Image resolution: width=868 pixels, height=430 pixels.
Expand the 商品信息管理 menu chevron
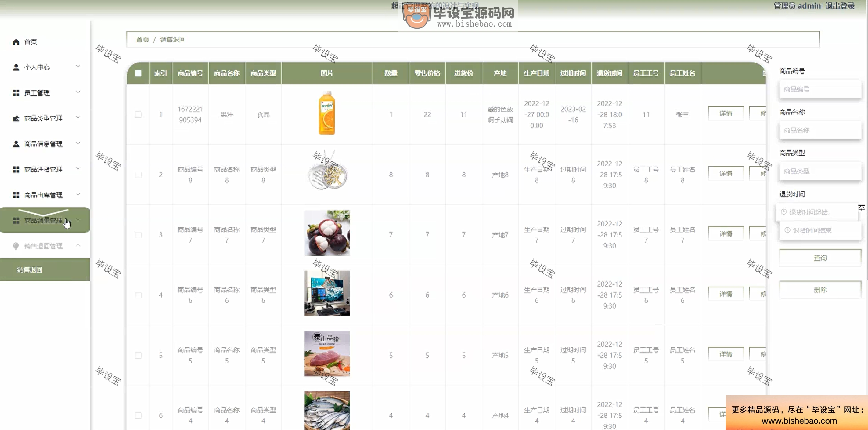click(x=78, y=143)
